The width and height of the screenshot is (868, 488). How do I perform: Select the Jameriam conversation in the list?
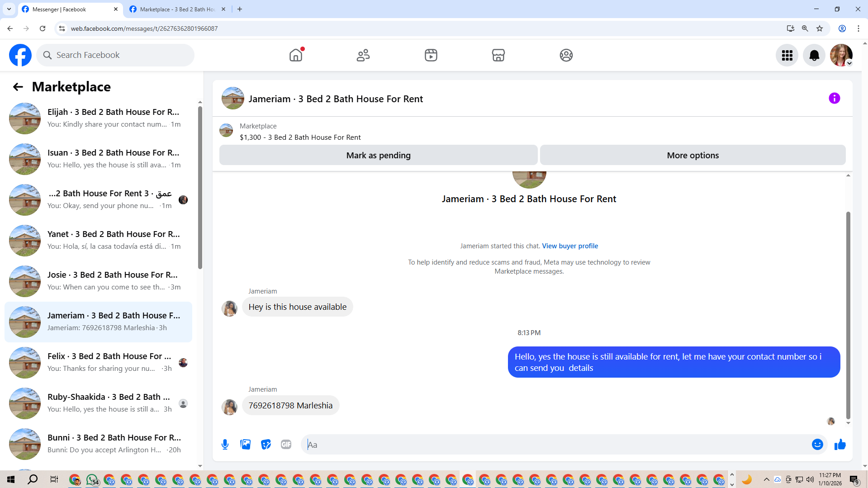tap(98, 322)
